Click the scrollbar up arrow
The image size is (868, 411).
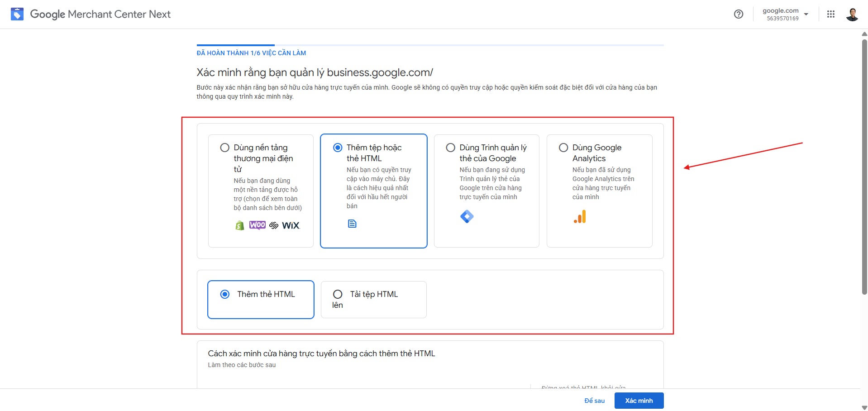[x=864, y=33]
